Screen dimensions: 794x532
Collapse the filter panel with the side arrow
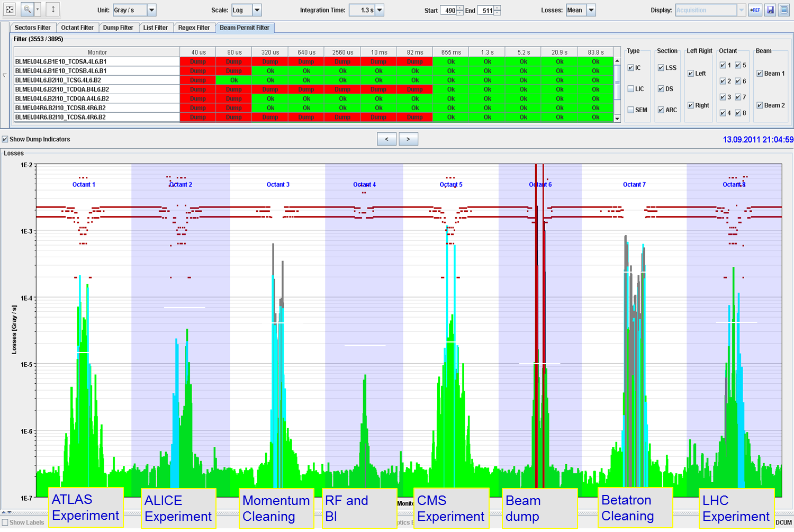[5, 75]
